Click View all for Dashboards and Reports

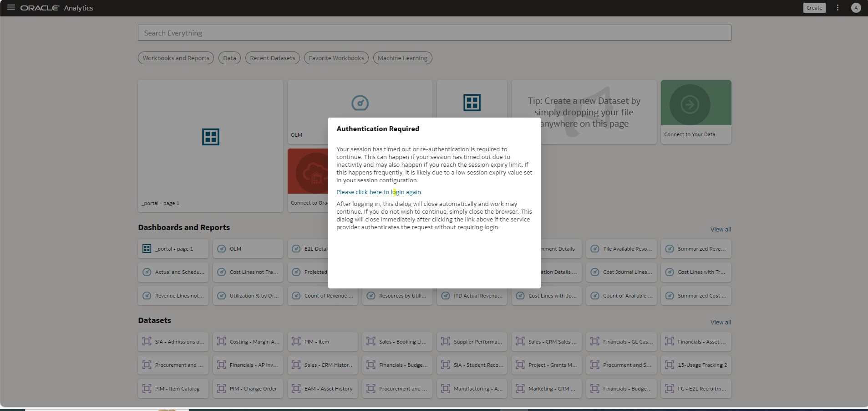[x=721, y=229]
